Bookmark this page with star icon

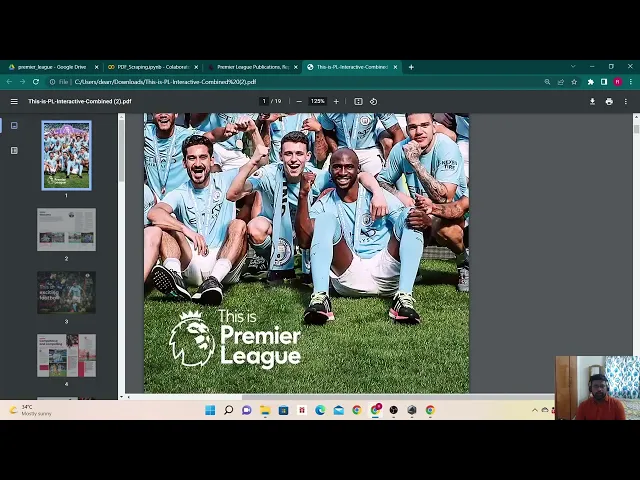[574, 82]
